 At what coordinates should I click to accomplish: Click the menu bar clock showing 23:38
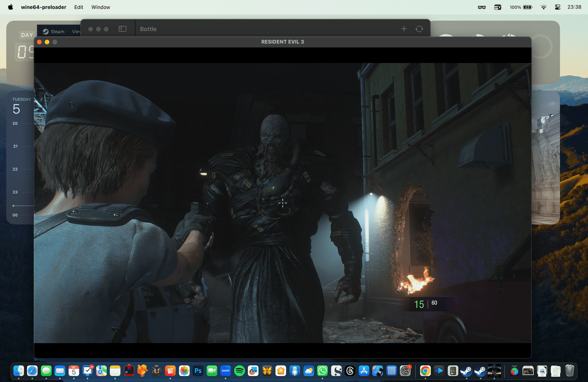pyautogui.click(x=574, y=7)
